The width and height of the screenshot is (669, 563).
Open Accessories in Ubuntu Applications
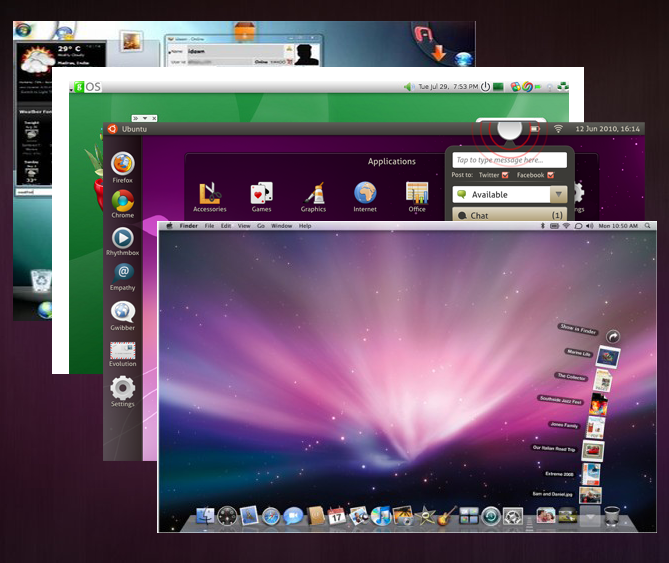point(209,197)
